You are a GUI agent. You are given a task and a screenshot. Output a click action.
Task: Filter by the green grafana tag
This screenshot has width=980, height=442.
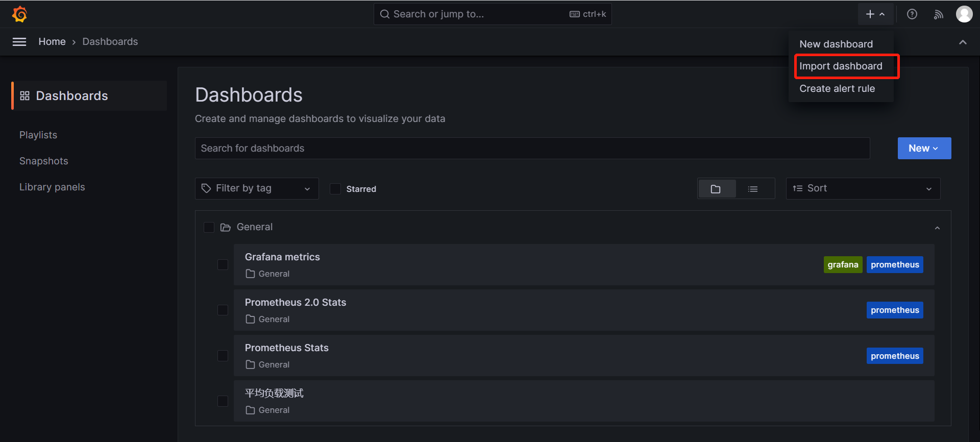tap(843, 265)
